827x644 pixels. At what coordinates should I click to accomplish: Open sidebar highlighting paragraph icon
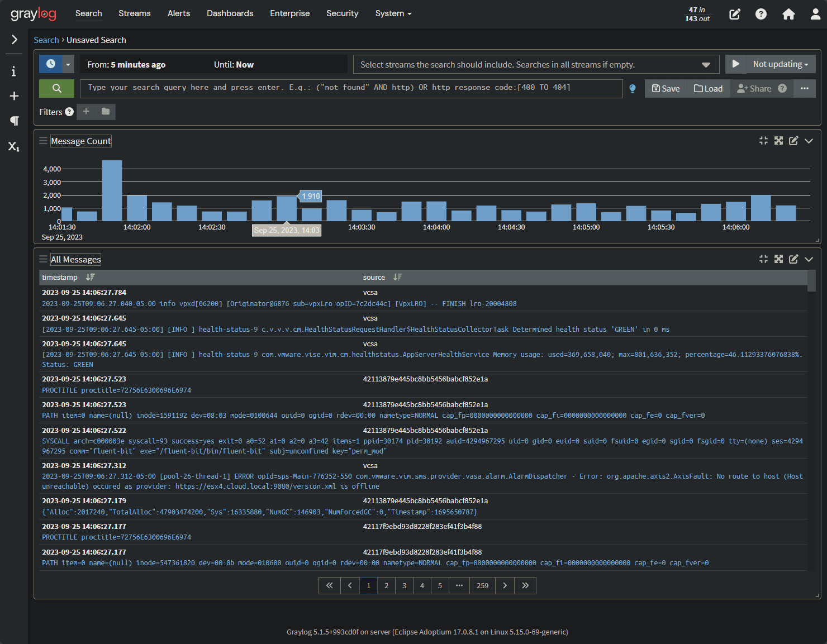coord(14,121)
